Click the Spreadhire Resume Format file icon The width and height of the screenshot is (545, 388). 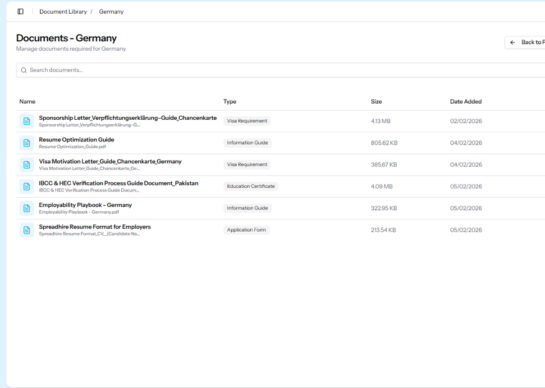tap(27, 230)
